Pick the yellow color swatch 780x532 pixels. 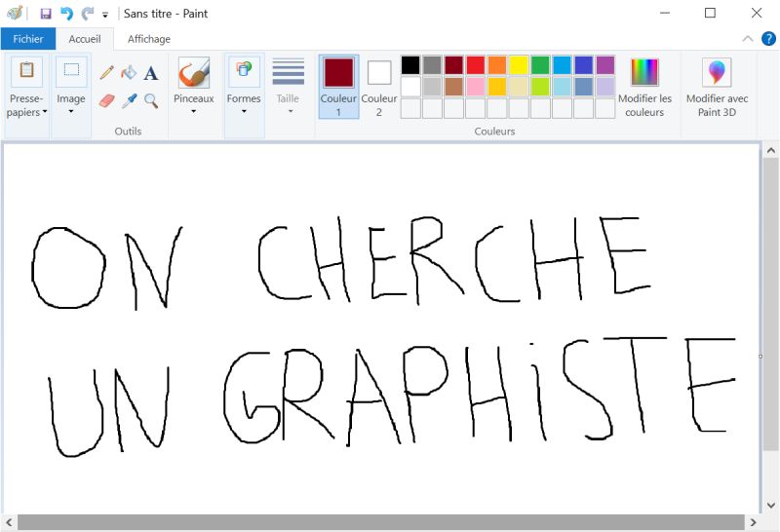click(519, 65)
